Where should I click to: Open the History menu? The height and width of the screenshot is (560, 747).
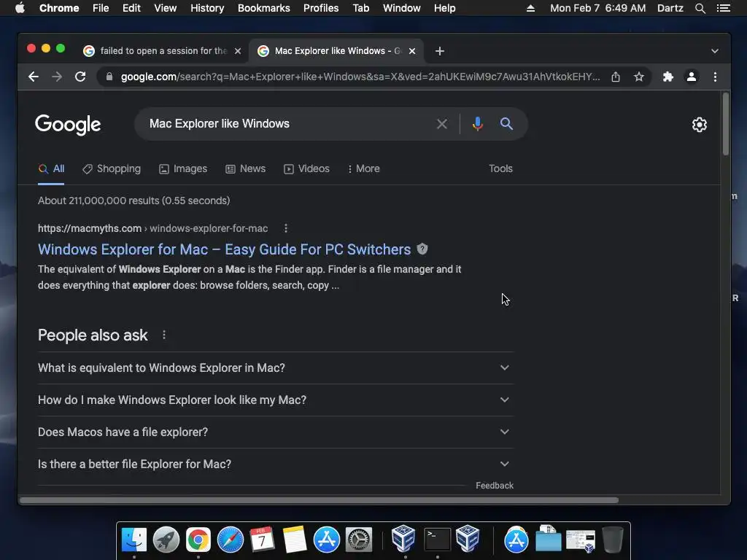tap(207, 8)
